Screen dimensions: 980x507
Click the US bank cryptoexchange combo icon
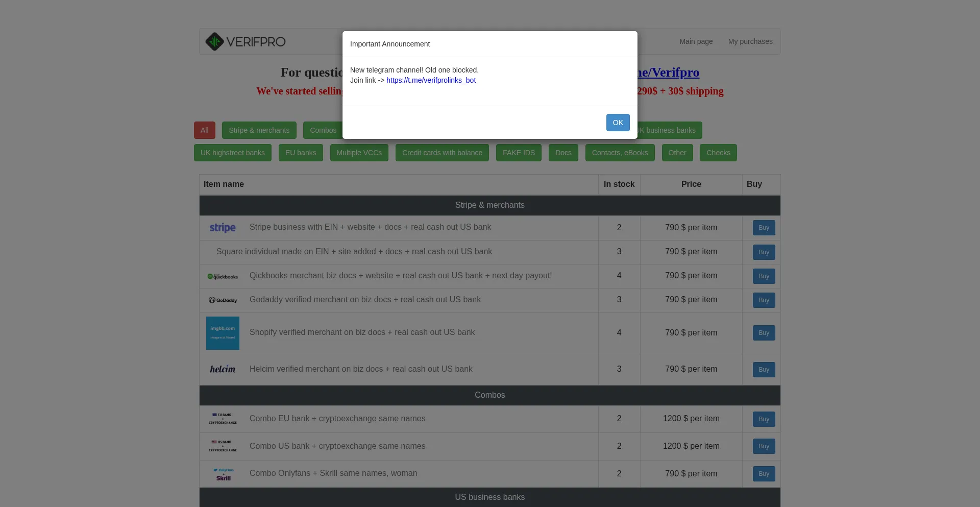[223, 446]
